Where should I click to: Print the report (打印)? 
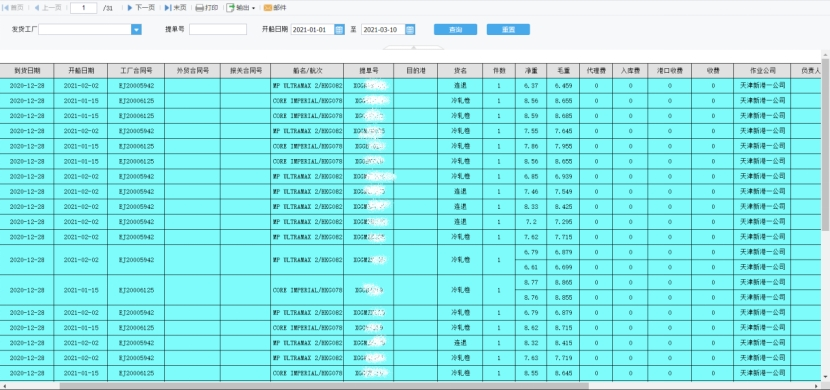tap(207, 8)
